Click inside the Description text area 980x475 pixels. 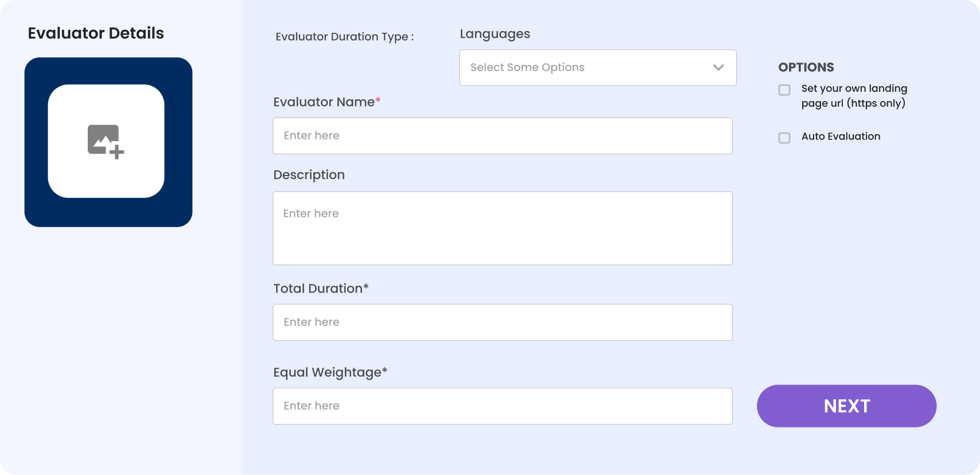(502, 228)
